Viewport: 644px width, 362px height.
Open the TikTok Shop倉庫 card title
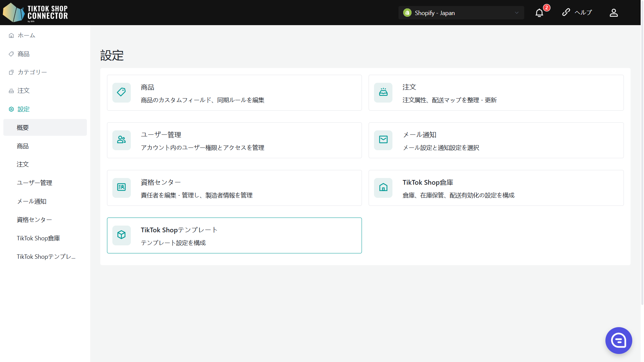(428, 182)
